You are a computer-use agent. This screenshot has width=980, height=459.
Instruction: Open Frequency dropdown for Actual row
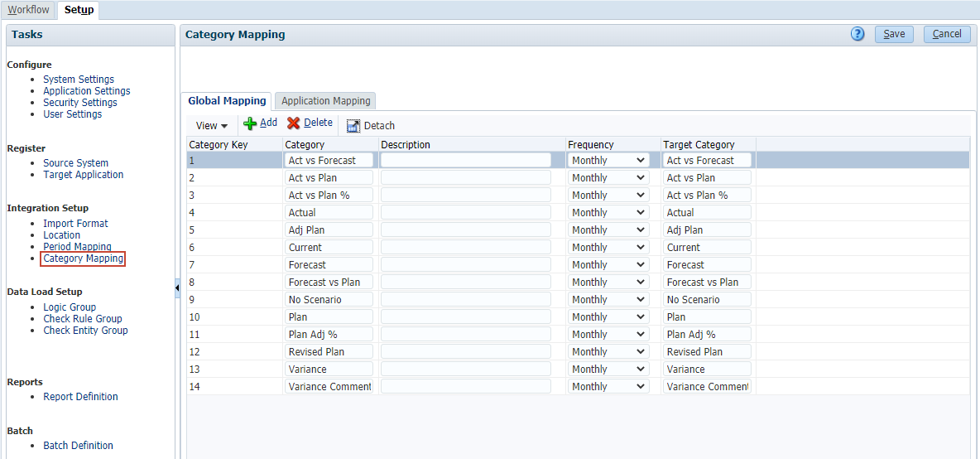pos(609,213)
